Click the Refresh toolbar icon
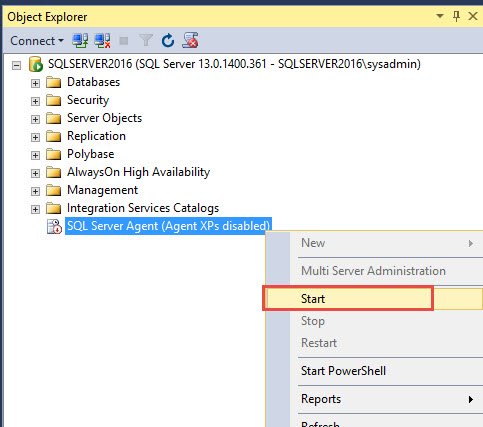Screen dimensions: 483x427 (168, 41)
